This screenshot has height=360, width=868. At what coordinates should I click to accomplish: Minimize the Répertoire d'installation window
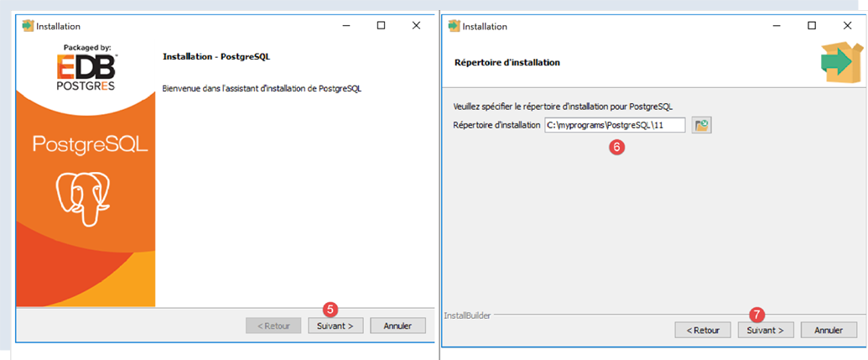pos(777,26)
